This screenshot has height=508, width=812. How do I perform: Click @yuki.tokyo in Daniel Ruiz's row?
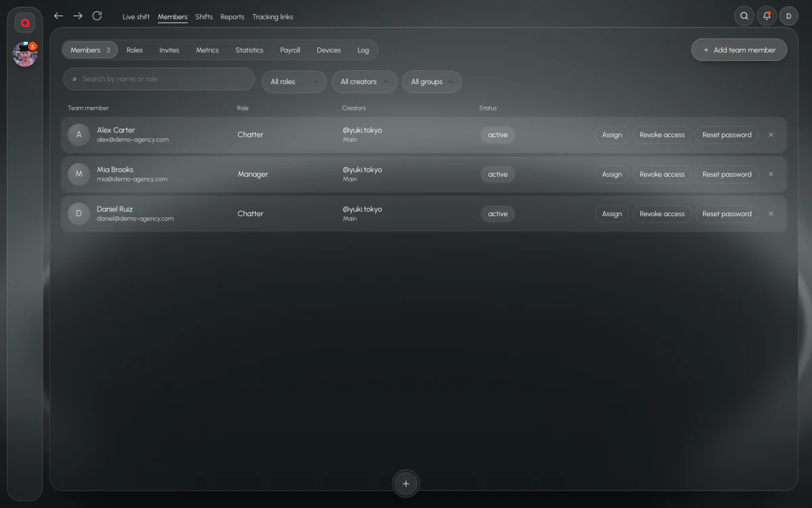(x=362, y=209)
